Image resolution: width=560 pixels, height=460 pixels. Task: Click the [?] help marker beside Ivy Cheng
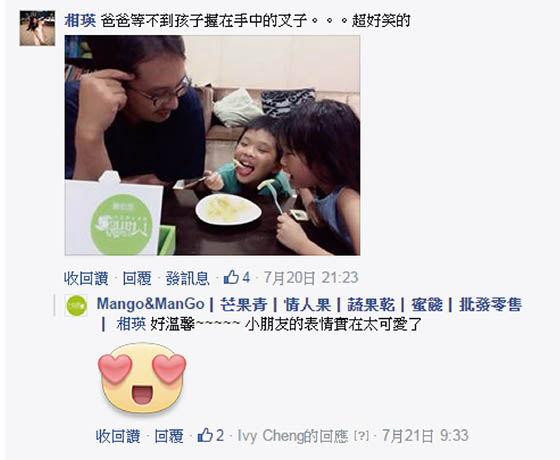(x=361, y=436)
